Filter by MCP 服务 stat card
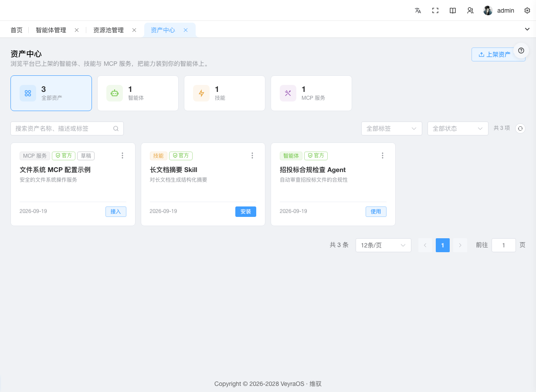This screenshot has width=536, height=392. pos(311,93)
